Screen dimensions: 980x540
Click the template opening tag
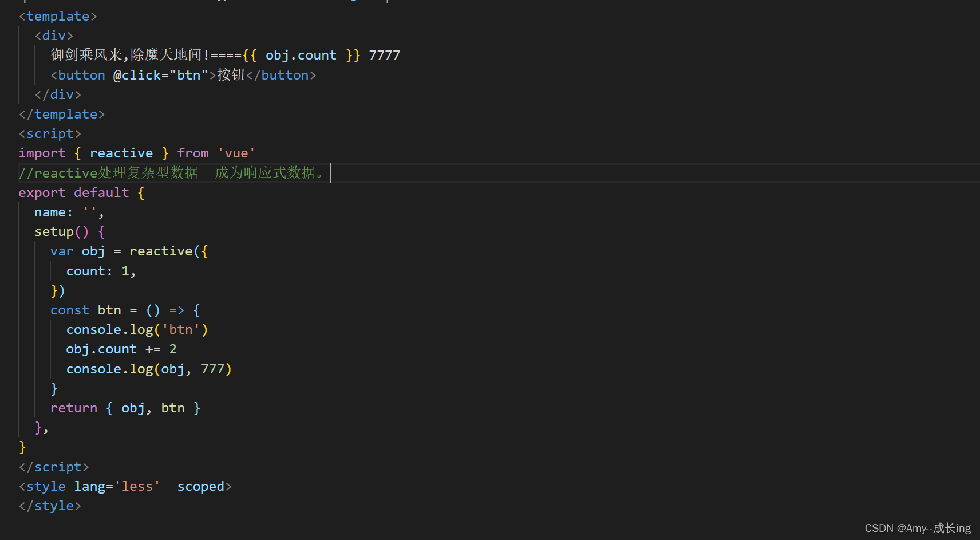(57, 16)
